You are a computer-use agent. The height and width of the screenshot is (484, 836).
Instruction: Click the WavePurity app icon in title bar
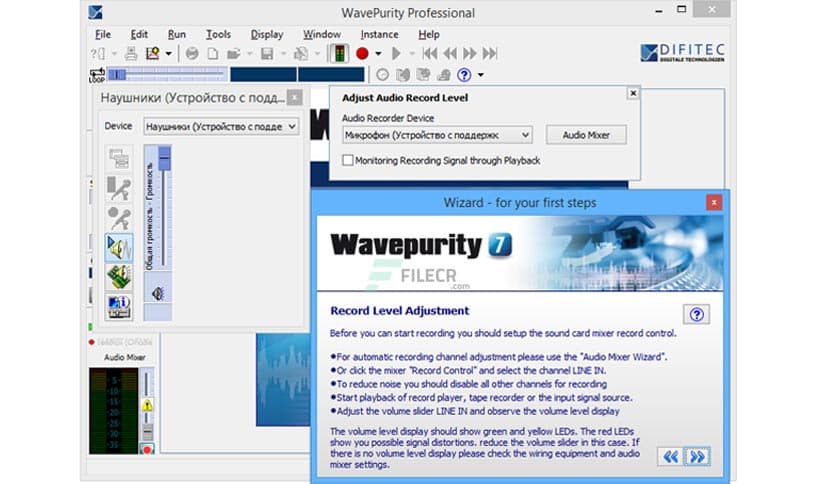coord(96,13)
